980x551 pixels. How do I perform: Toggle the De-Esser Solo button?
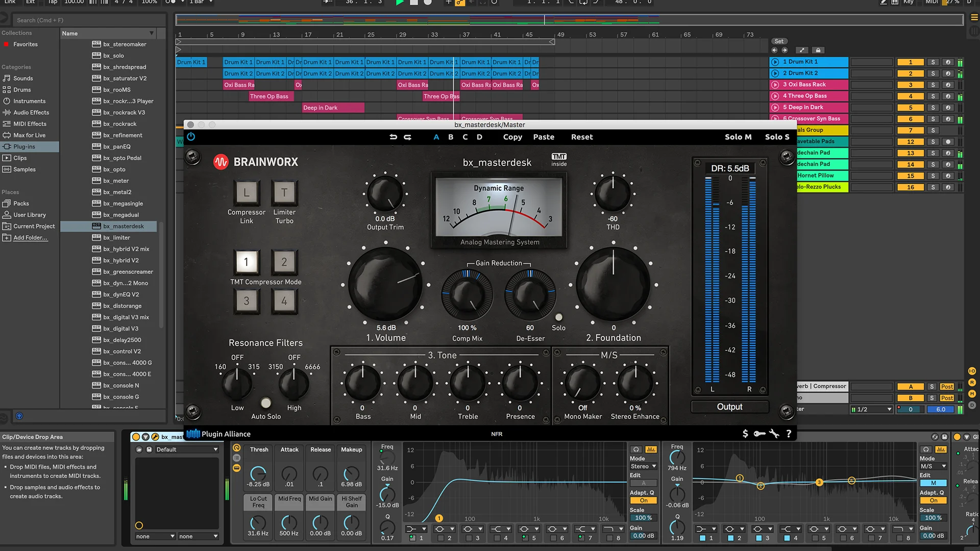pyautogui.click(x=559, y=317)
